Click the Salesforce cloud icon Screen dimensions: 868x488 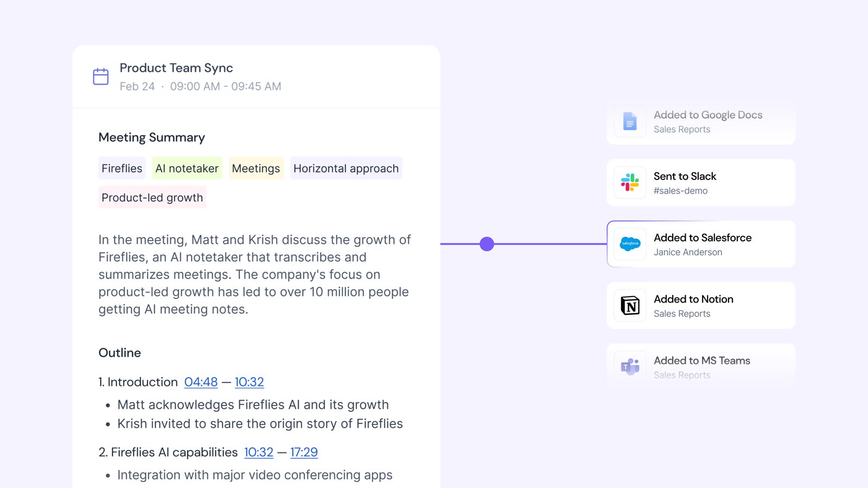coord(630,244)
